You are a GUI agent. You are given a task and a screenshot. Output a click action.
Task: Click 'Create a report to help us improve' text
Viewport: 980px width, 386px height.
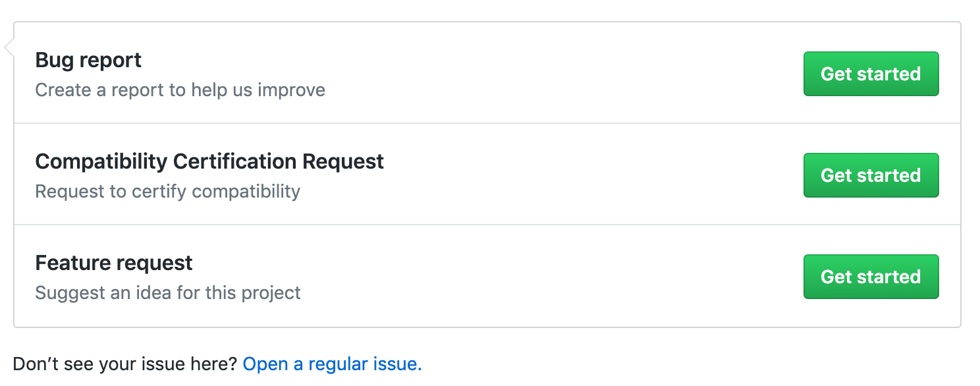(180, 90)
